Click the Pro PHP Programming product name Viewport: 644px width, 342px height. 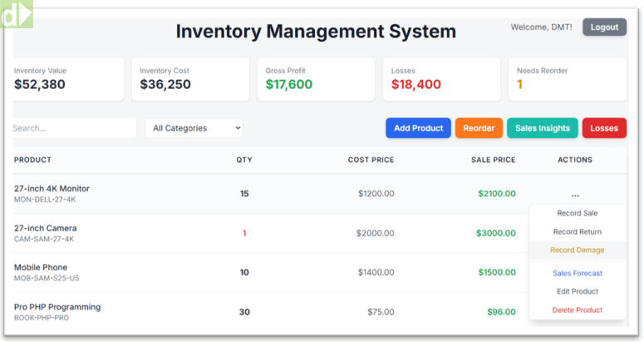(x=57, y=307)
